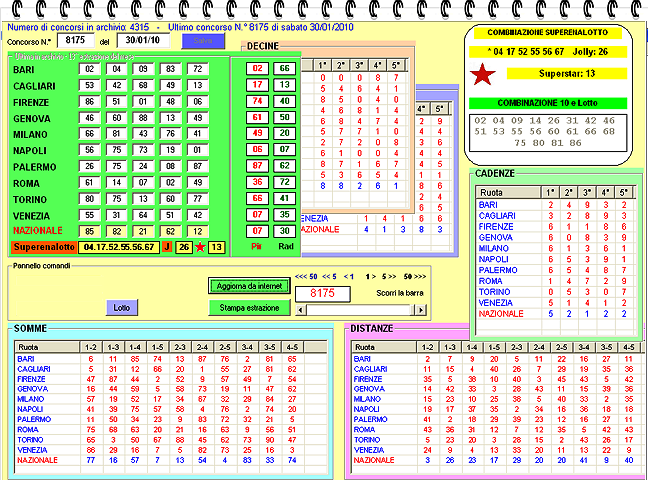Click the Concorso N. field showing 8175
Image resolution: width=648 pixels, height=480 pixels.
(x=75, y=41)
